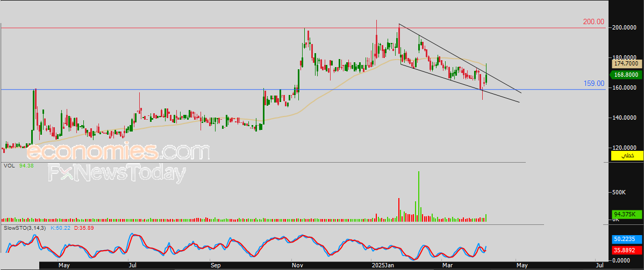644x270 pixels.
Task: Select the red 35.8892 stochastic tag
Action: pos(627,250)
